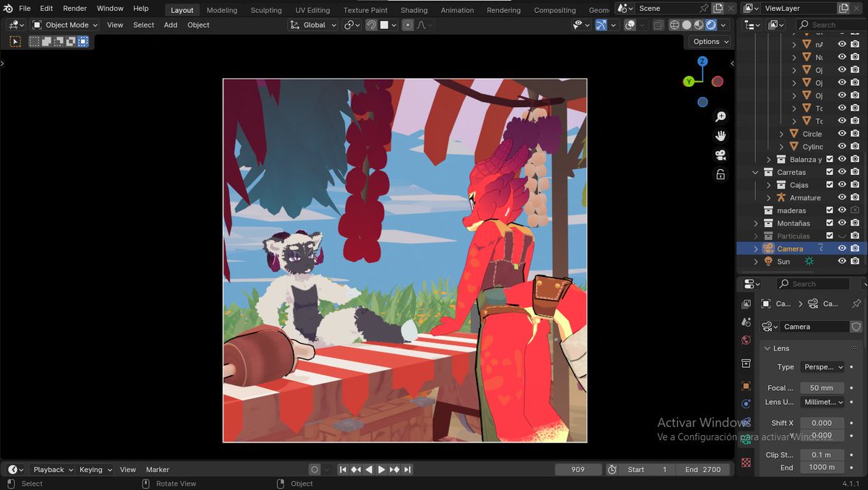Image resolution: width=868 pixels, height=490 pixels.
Task: Click the current frame 909 field
Action: point(578,470)
